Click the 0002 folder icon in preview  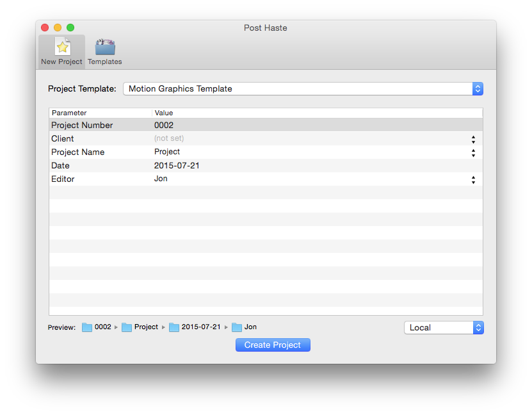(87, 327)
